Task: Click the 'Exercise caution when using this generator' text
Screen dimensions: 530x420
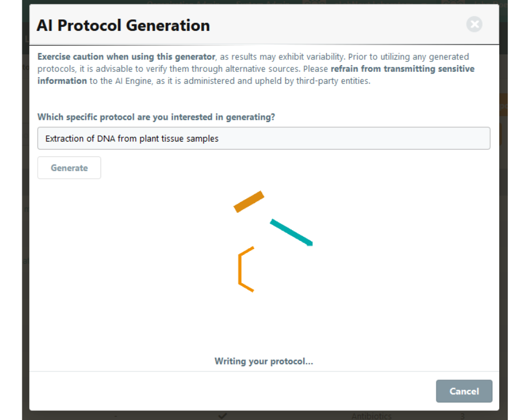Action: click(126, 56)
